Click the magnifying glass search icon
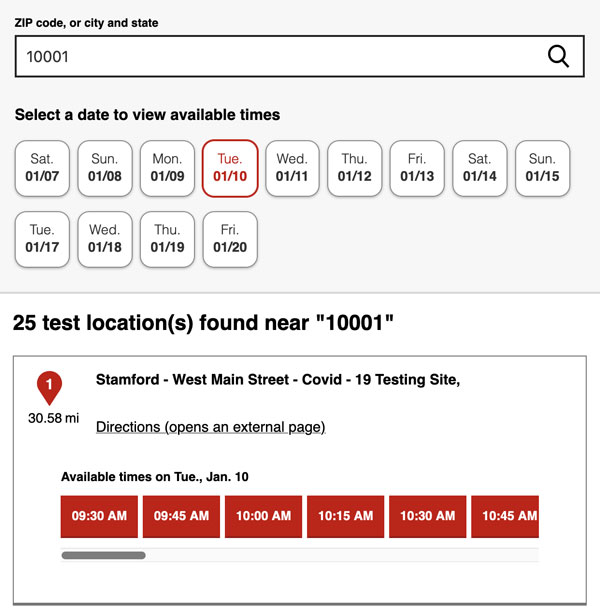Viewport: 600px width, 616px height. click(x=559, y=57)
